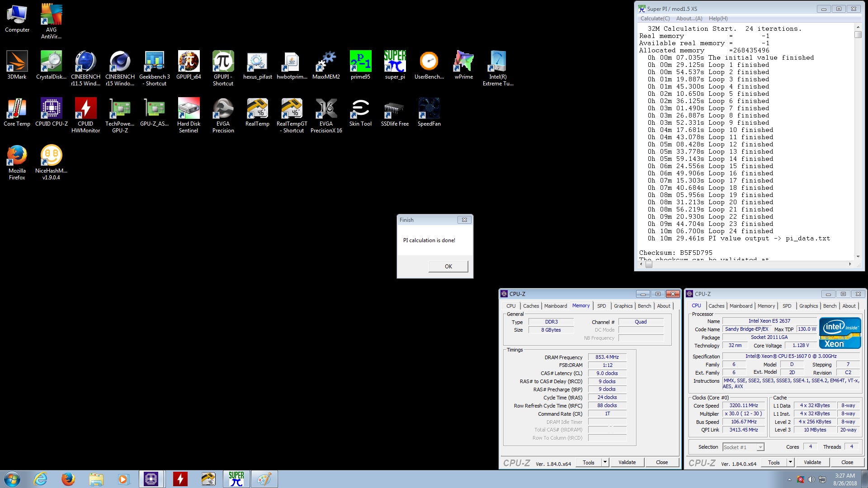Click Validate in right CPU-Z window
This screenshot has height=488, width=868.
click(x=812, y=462)
